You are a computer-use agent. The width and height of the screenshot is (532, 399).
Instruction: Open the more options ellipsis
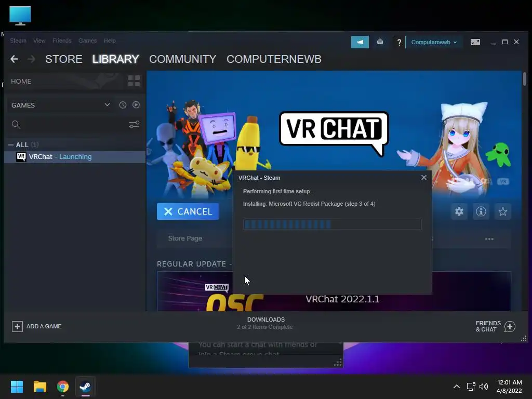(x=489, y=239)
